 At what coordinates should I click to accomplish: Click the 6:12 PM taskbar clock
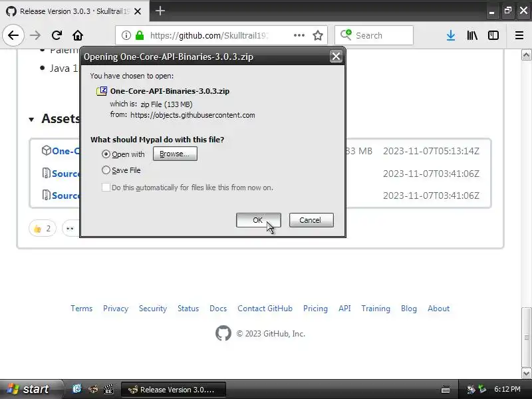(x=507, y=389)
